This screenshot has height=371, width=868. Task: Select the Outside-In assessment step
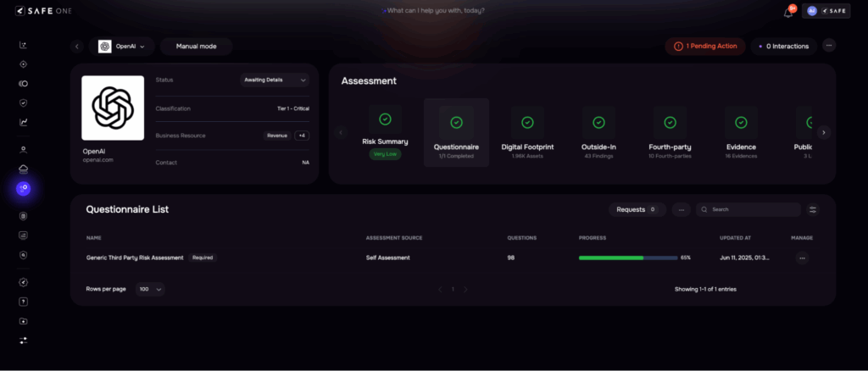(598, 133)
